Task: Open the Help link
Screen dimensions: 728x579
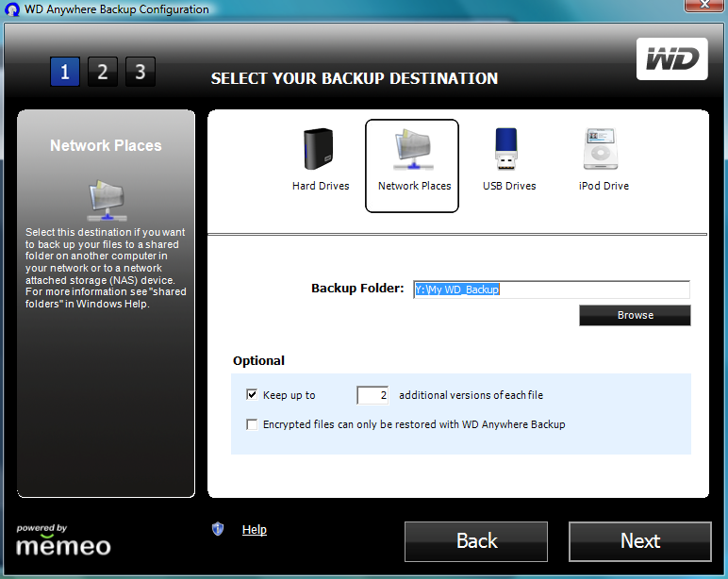Action: tap(255, 529)
